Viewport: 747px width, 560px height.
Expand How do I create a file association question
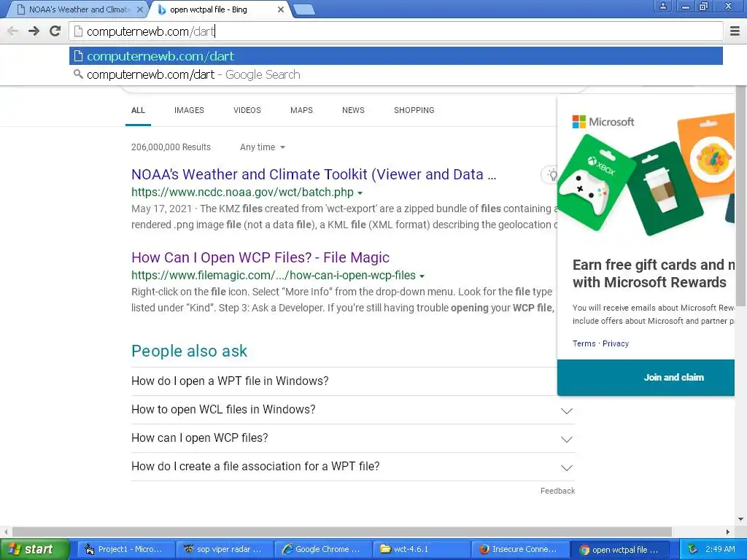(353, 466)
